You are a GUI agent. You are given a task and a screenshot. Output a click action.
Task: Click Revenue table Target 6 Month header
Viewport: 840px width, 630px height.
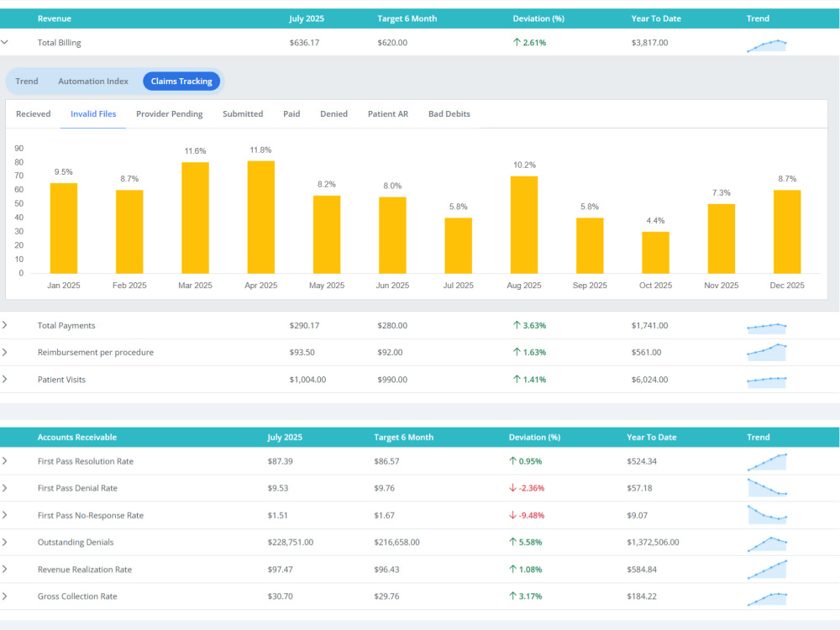(407, 18)
